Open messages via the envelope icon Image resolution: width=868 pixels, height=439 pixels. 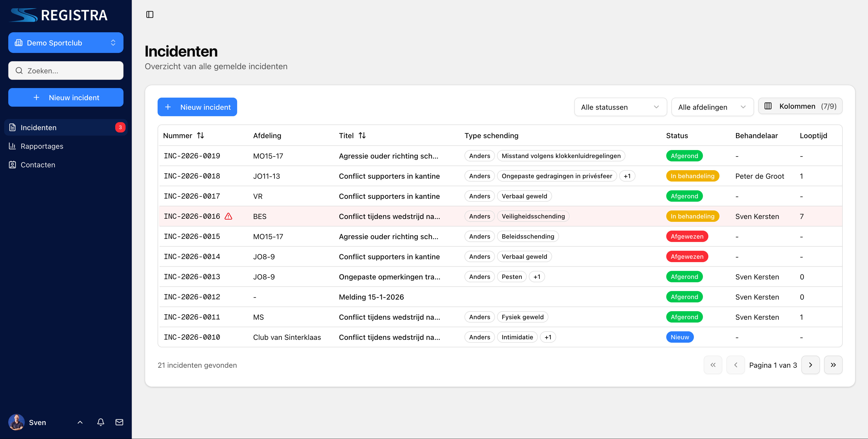point(119,422)
